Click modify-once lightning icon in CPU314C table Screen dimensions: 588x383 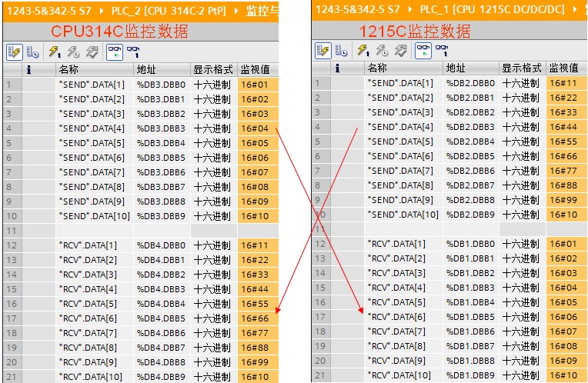(x=55, y=52)
